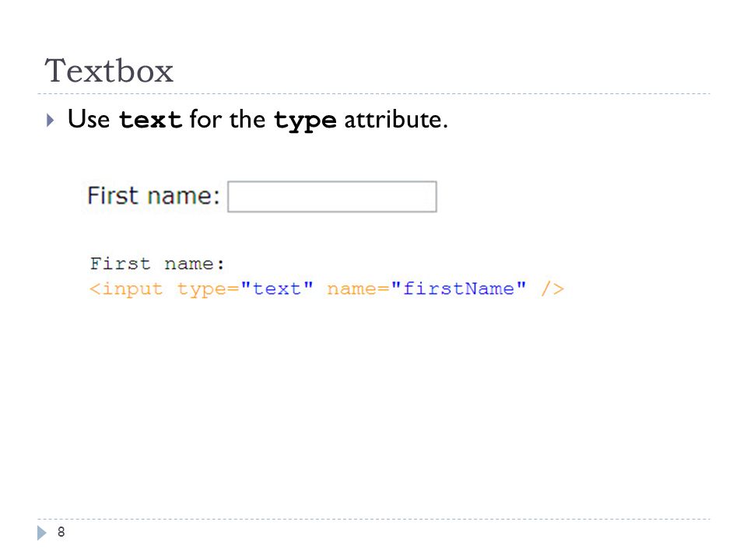This screenshot has width=747, height=560.
Task: Click the "First name:" label beside the textbox
Action: pyautogui.click(x=153, y=196)
